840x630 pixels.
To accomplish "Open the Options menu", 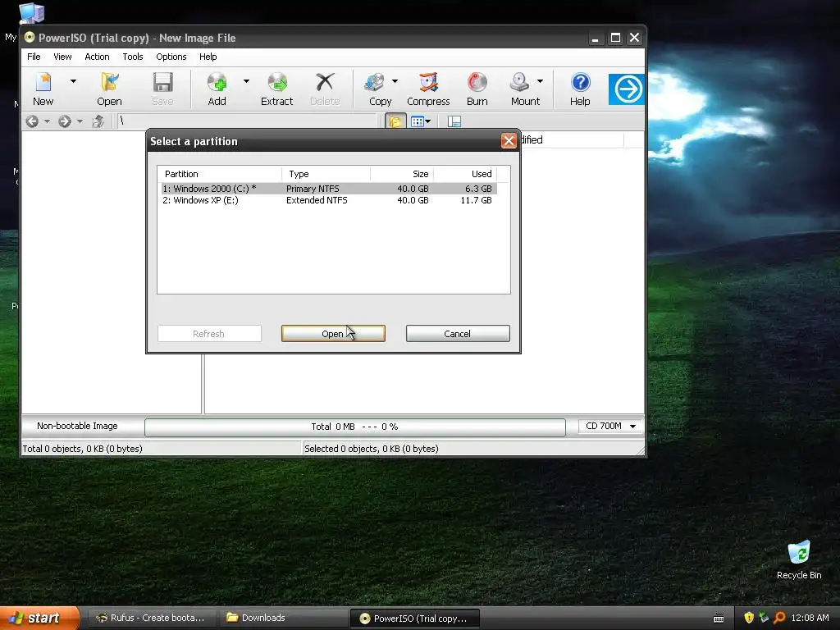I will click(171, 57).
